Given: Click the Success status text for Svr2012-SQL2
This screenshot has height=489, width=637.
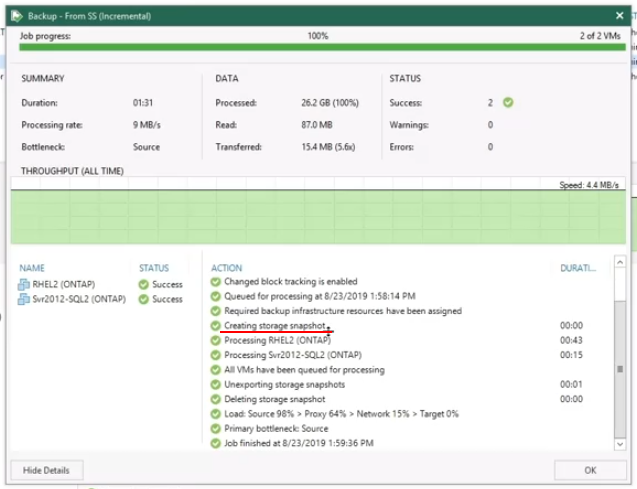Looking at the screenshot, I should pos(167,299).
